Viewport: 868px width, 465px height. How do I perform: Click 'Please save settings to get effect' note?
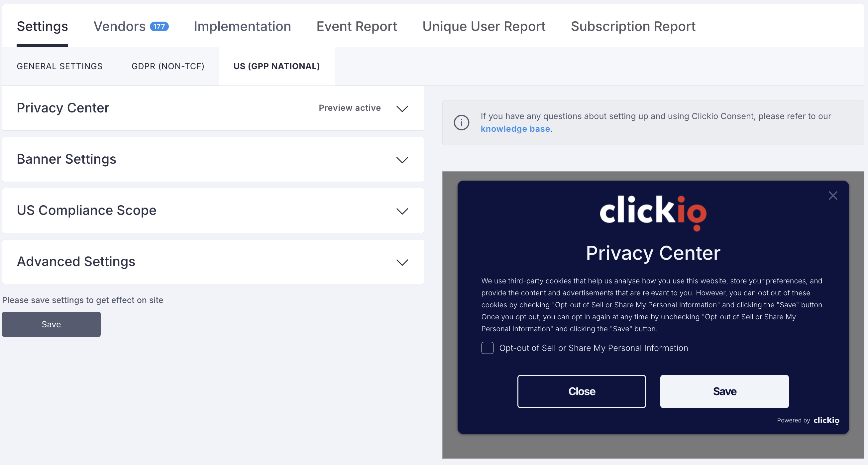click(82, 300)
